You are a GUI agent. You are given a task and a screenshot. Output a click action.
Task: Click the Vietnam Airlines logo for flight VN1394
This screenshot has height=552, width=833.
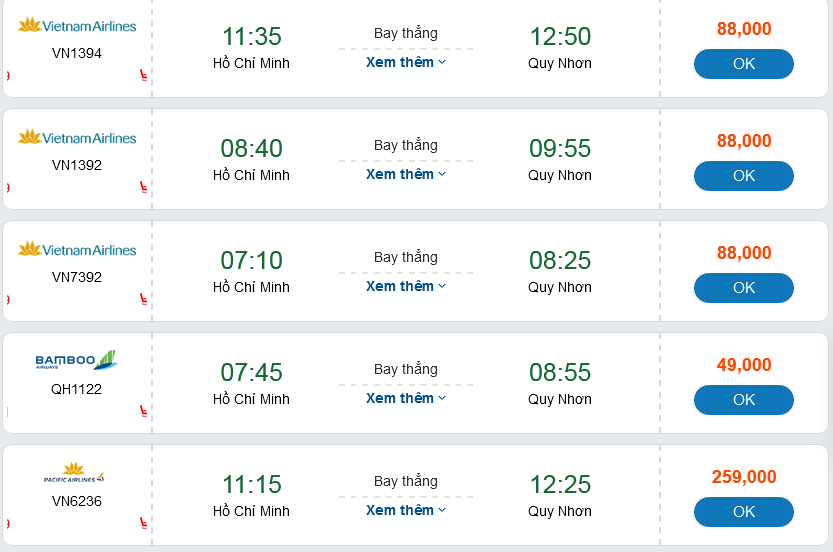(77, 25)
